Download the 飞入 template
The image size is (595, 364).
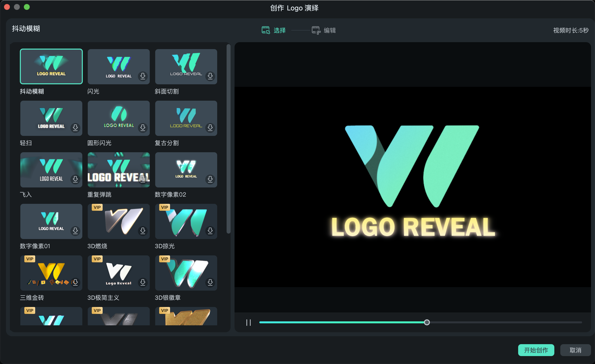[x=75, y=179]
